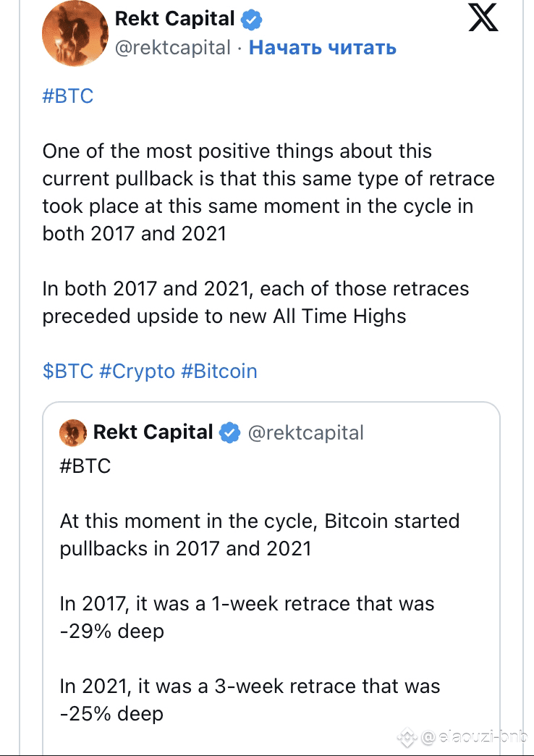
Task: Click the main tweet text paragraph
Action: (268, 193)
